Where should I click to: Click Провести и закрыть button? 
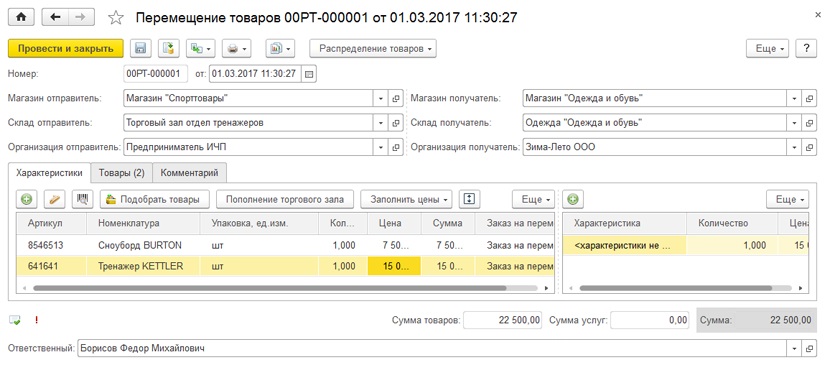tap(66, 49)
